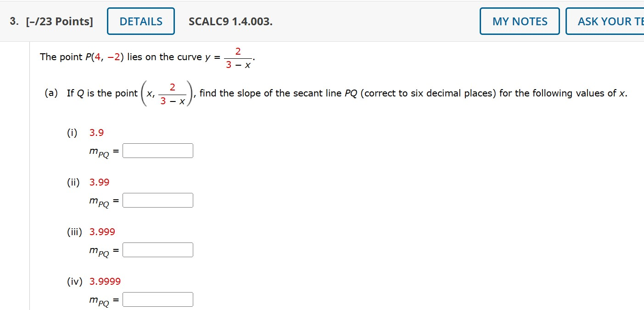Click the red value 3.9999 in part (iv)

pos(105,281)
